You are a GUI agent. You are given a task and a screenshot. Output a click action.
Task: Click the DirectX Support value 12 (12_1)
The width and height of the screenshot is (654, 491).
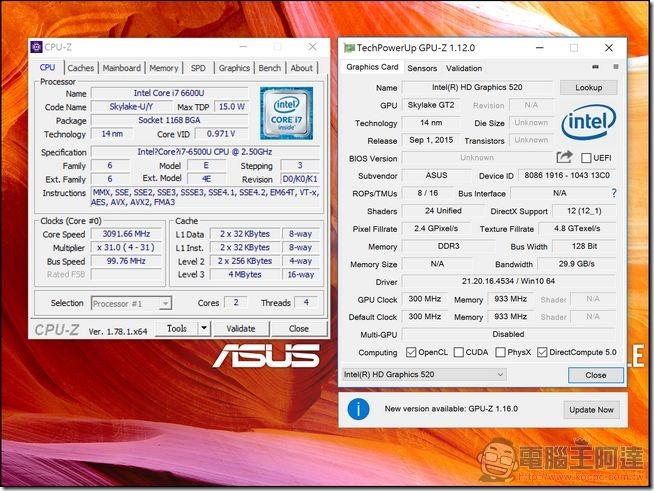(584, 211)
